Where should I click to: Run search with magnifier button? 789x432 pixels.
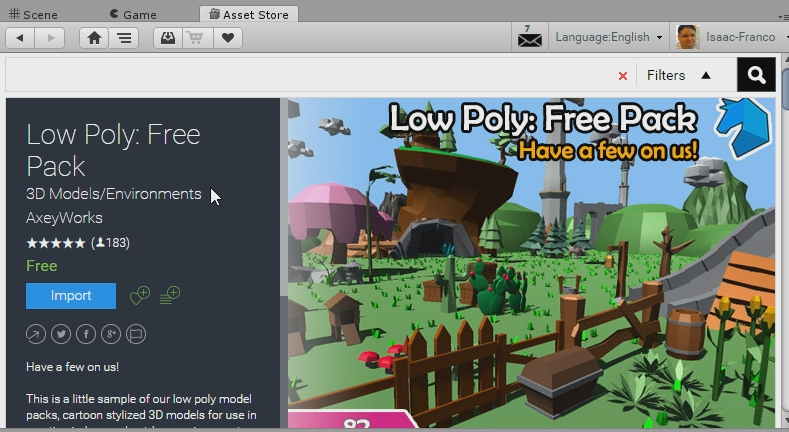tap(756, 75)
